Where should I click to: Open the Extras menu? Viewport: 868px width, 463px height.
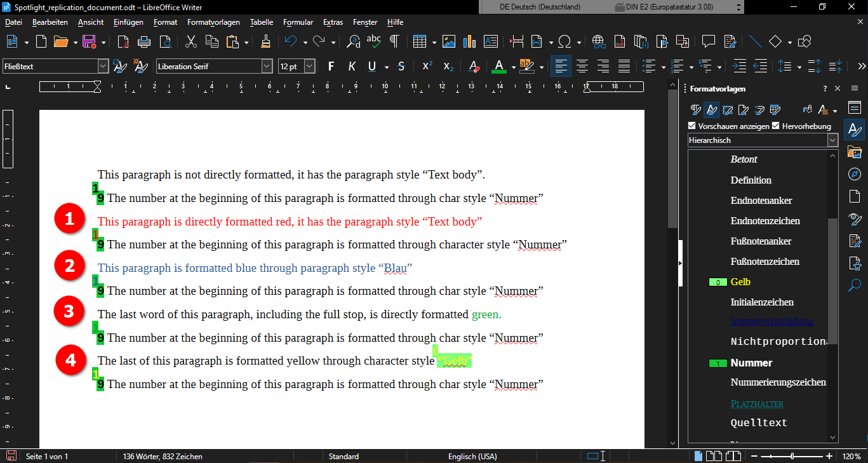333,22
